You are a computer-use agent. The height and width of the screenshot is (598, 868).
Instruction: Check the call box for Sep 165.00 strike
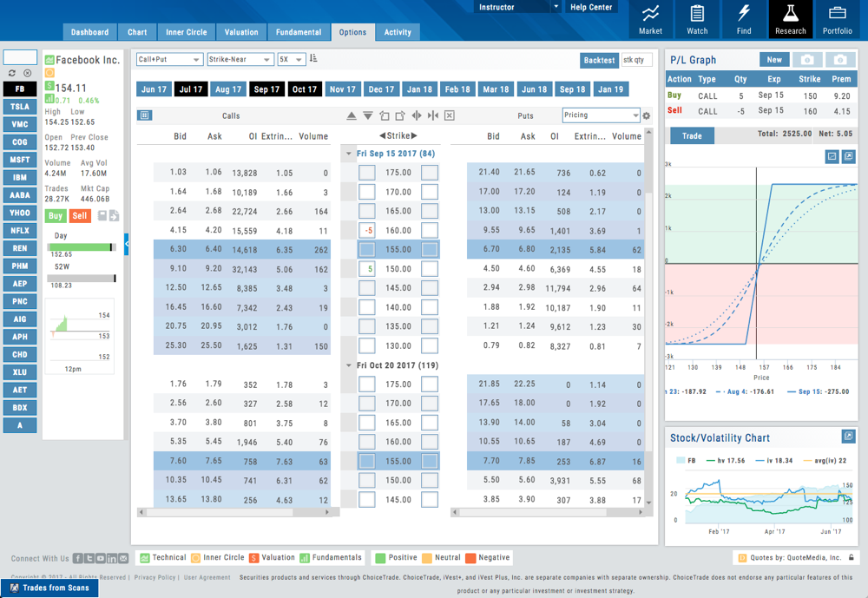pos(366,211)
